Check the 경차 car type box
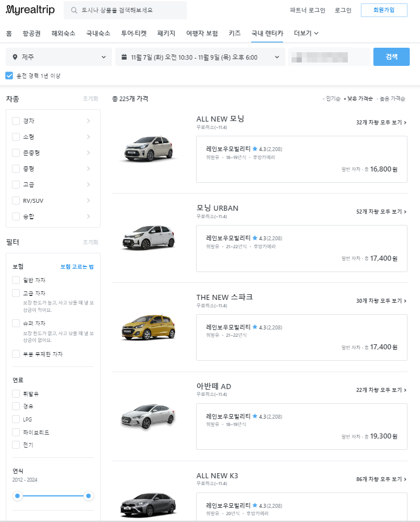Viewport: 420px width, 522px height. click(x=16, y=121)
